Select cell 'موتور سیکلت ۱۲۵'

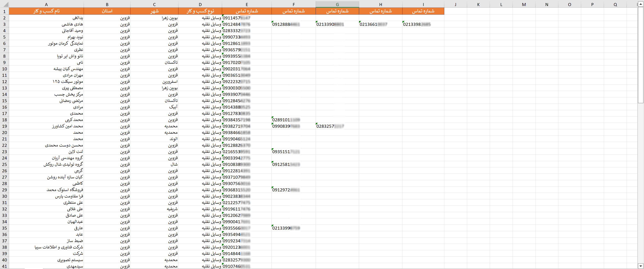point(46,81)
